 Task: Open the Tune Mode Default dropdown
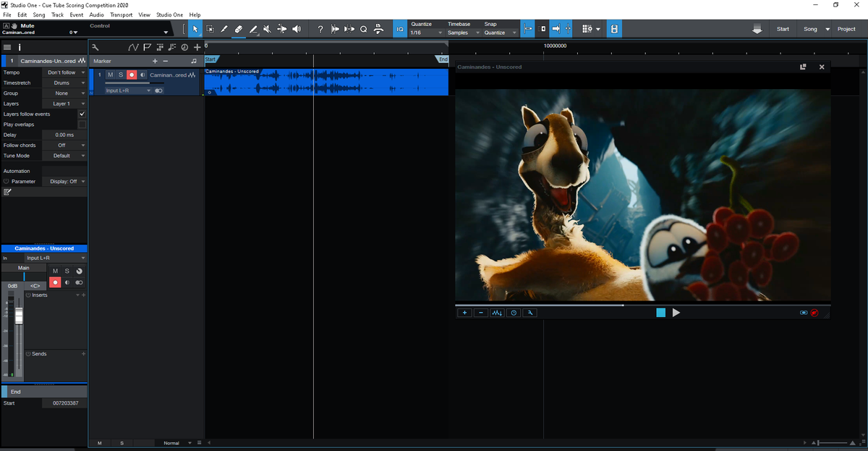[64, 156]
